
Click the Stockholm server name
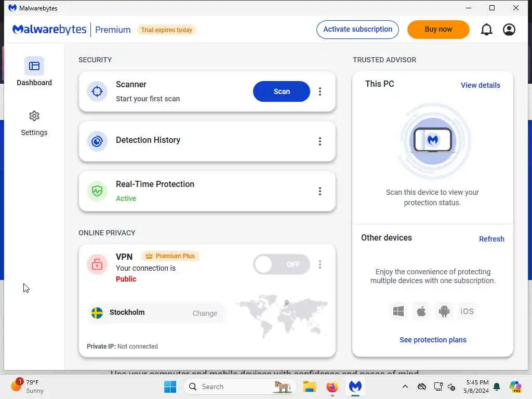(x=127, y=312)
